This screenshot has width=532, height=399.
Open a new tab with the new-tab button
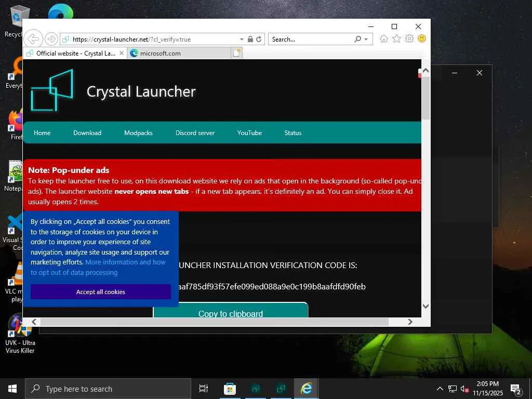click(x=237, y=53)
